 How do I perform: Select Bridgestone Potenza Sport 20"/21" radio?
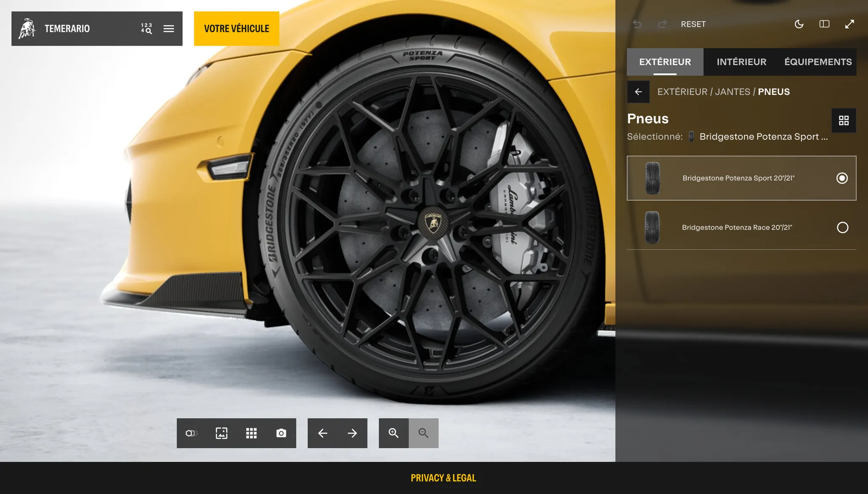842,178
